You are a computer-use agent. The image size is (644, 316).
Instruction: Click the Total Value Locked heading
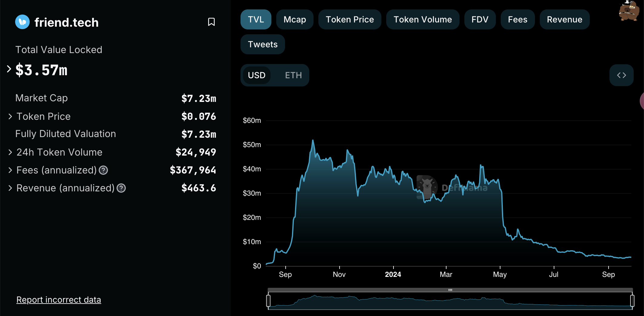coord(59,50)
